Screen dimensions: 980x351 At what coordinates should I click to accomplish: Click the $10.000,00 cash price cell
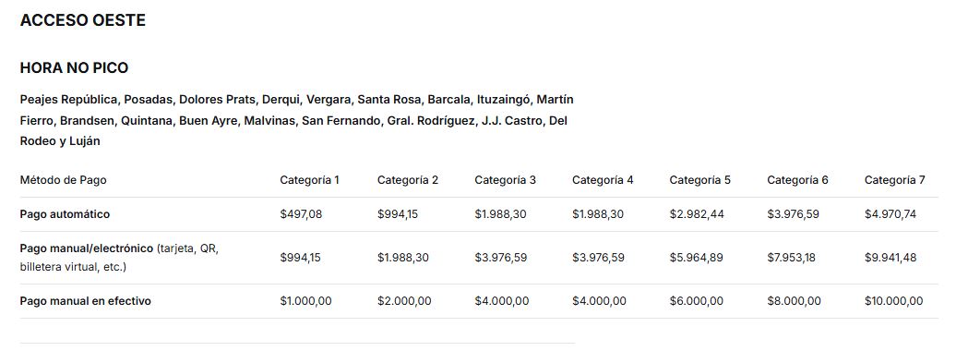(x=894, y=301)
